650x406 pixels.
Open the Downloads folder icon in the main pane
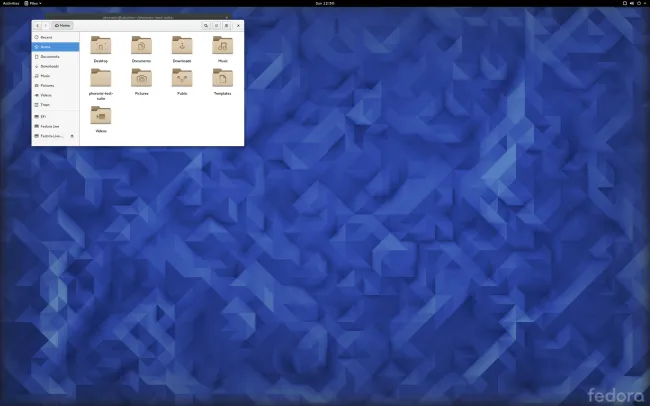click(x=181, y=46)
